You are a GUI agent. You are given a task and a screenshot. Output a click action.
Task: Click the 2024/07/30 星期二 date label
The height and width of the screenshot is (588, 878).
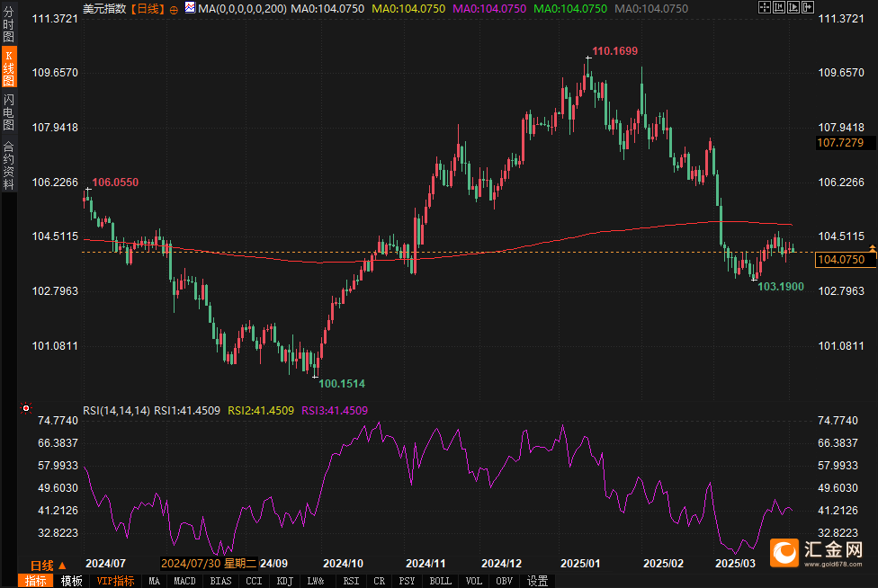click(x=209, y=564)
